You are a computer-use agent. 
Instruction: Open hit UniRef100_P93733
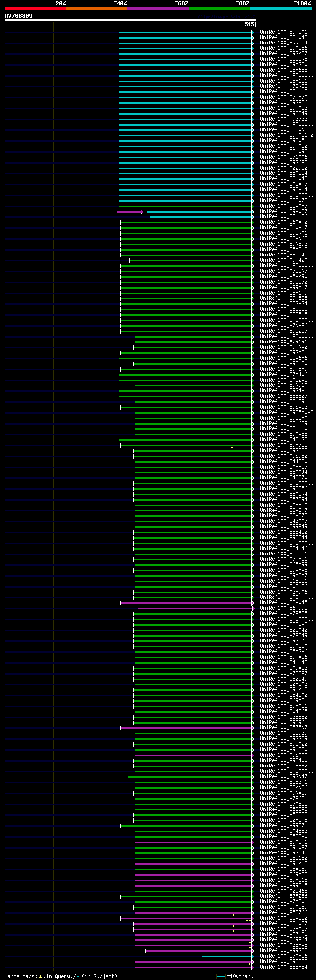(283, 119)
